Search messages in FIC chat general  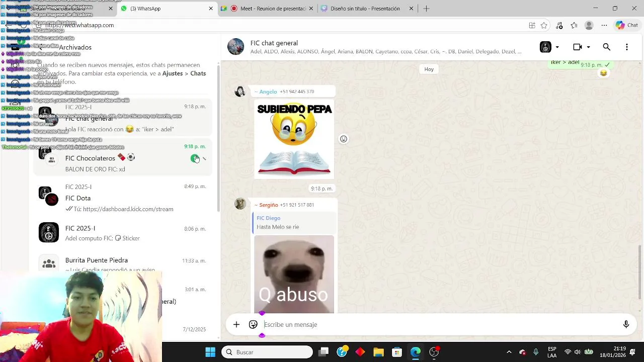tap(607, 47)
